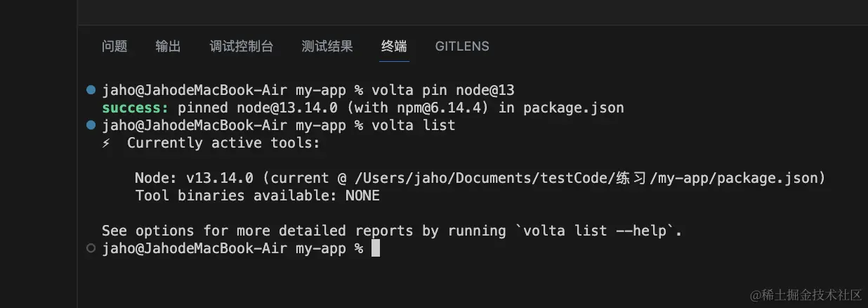The width and height of the screenshot is (868, 308).
Task: Click the lightning bolt before Currently active tools
Action: (106, 143)
